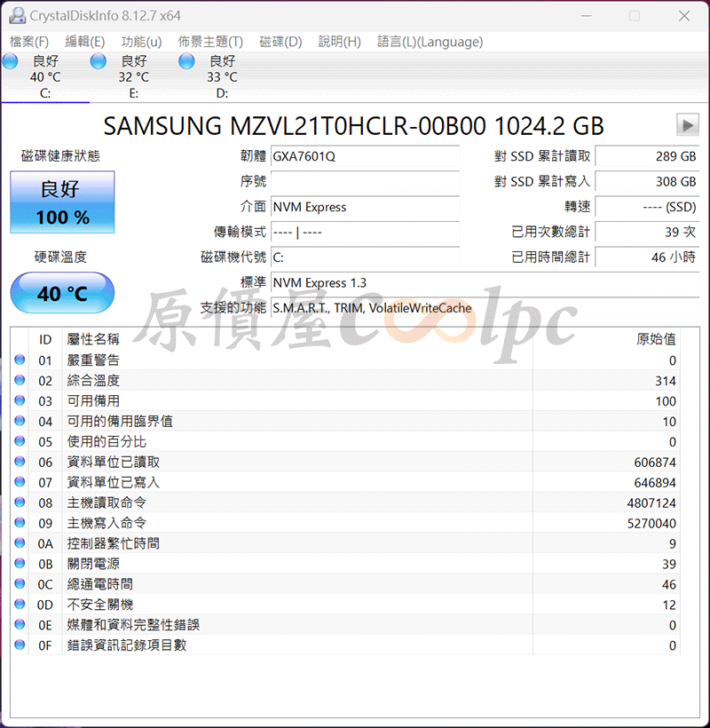710x728 pixels.
Task: Open the 說明(H) menu
Action: coord(340,42)
